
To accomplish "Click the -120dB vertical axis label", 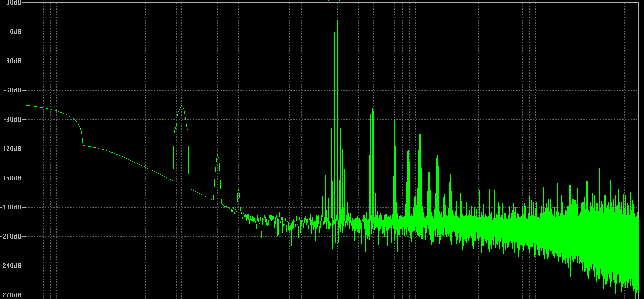I will tap(12, 149).
